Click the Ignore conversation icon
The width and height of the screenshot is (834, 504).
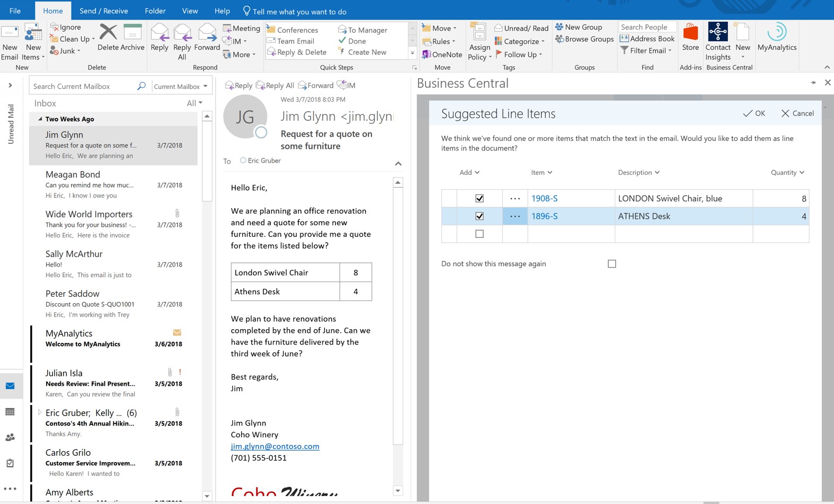pos(54,27)
